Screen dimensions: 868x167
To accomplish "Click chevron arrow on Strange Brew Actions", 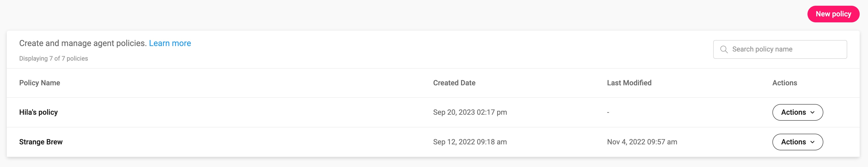I will coord(812,142).
